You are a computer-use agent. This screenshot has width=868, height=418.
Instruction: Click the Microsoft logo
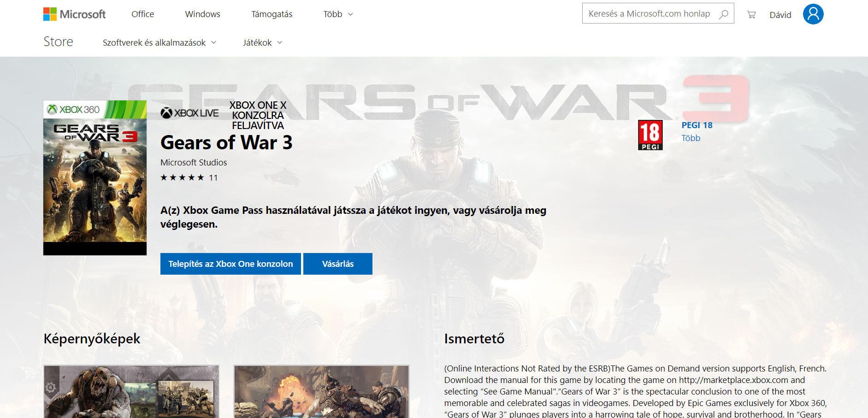tap(75, 14)
